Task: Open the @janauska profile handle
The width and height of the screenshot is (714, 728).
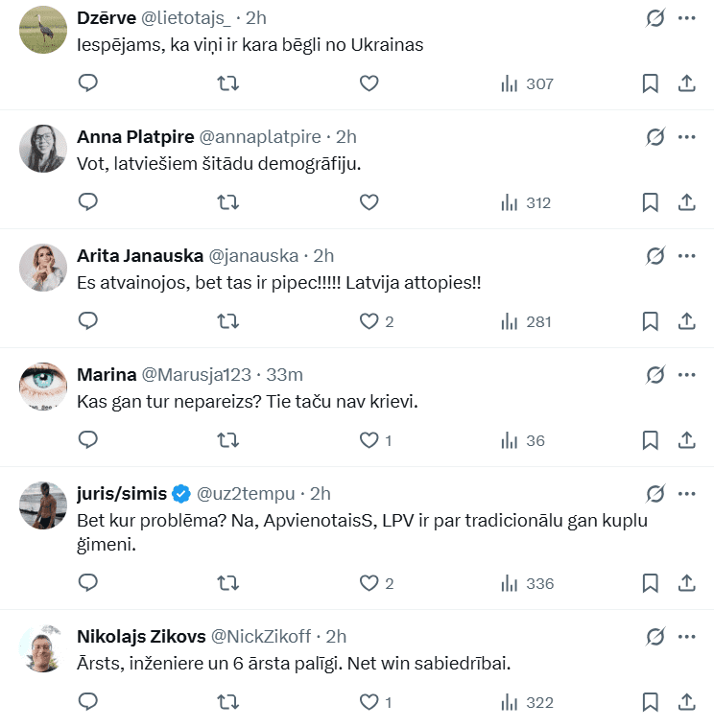Action: point(255,255)
